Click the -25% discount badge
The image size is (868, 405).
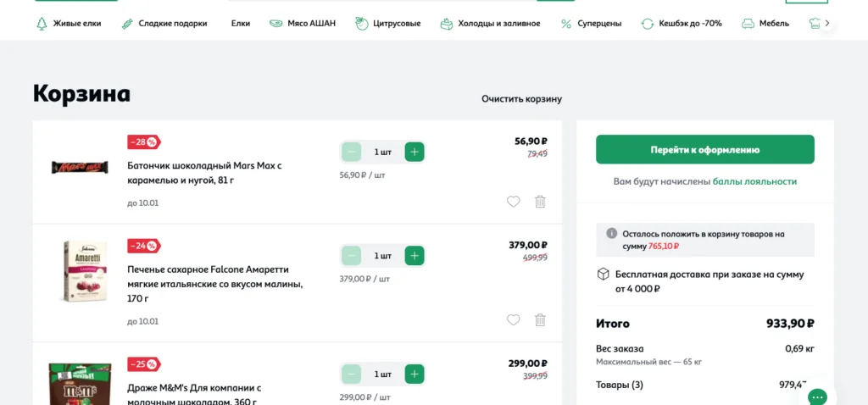[x=144, y=364]
